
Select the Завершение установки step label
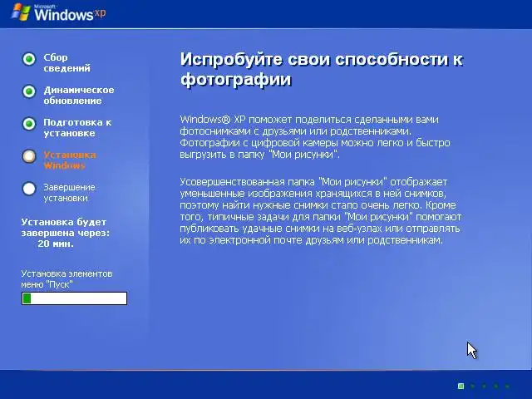[69, 192]
